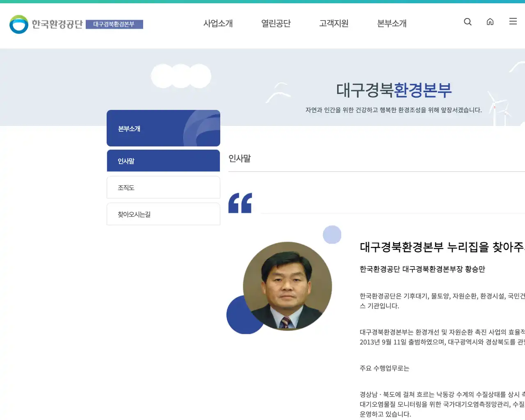Open the 고객지원 menu
Screen dimensions: 525x420
(x=334, y=23)
